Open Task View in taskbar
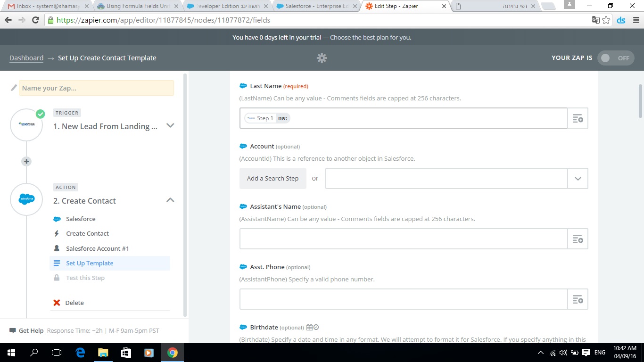This screenshot has width=644, height=362. click(57, 353)
